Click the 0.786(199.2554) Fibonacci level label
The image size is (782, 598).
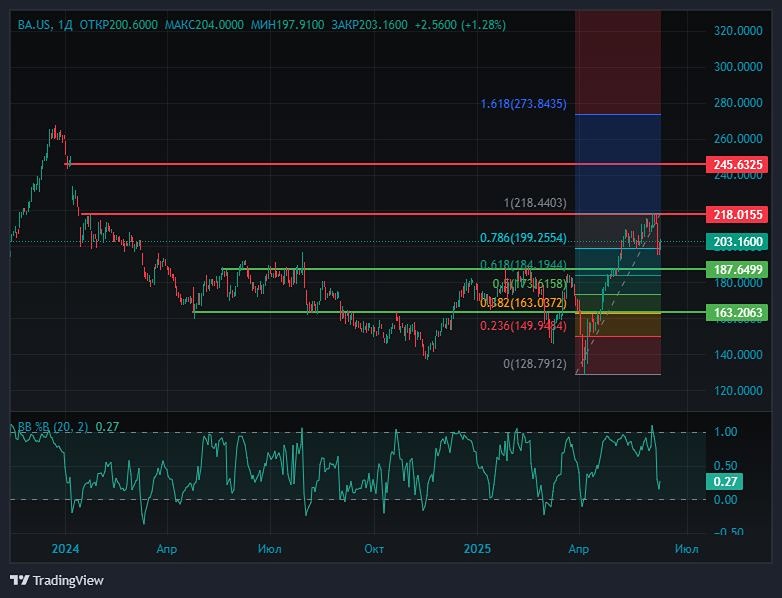point(523,238)
